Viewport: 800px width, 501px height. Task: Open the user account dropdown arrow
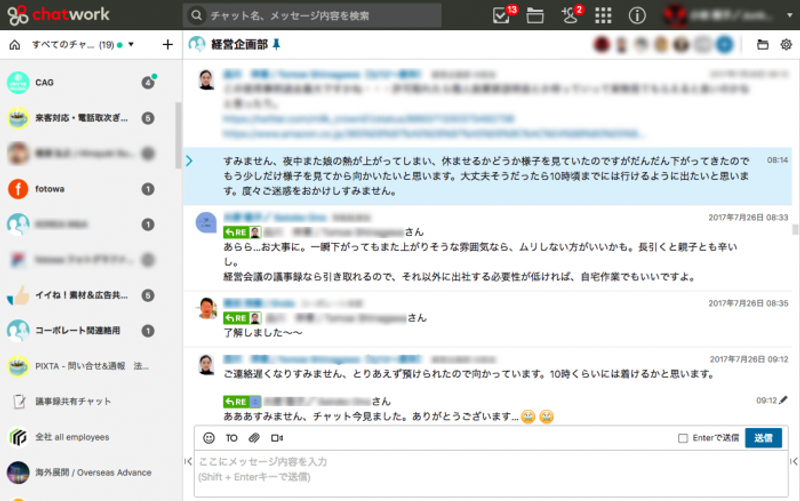tap(789, 15)
